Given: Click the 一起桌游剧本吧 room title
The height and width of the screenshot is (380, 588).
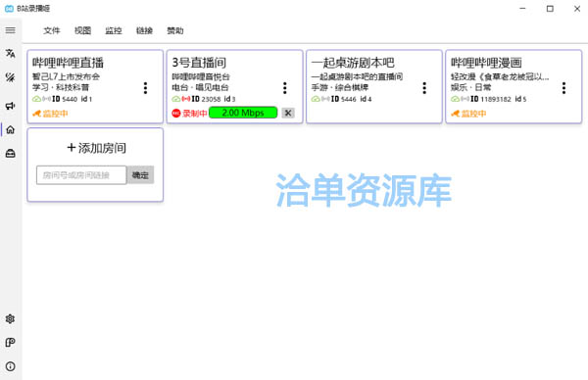Looking at the screenshot, I should [x=353, y=63].
